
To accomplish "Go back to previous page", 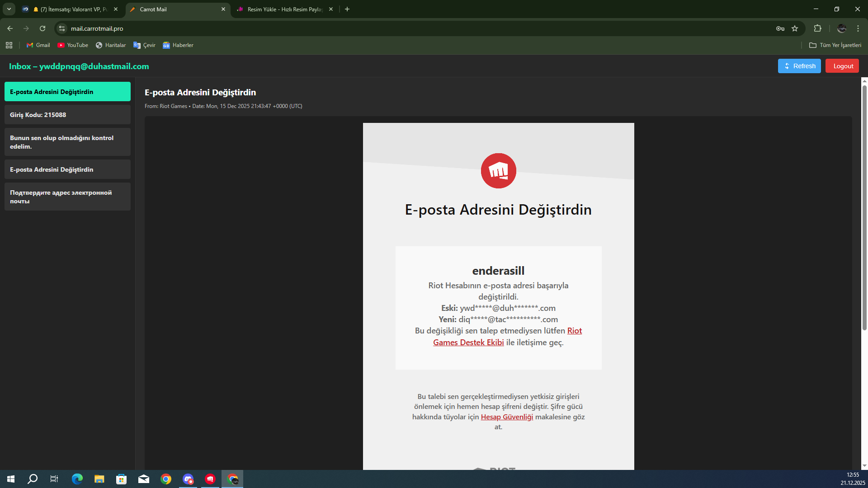I will [10, 28].
